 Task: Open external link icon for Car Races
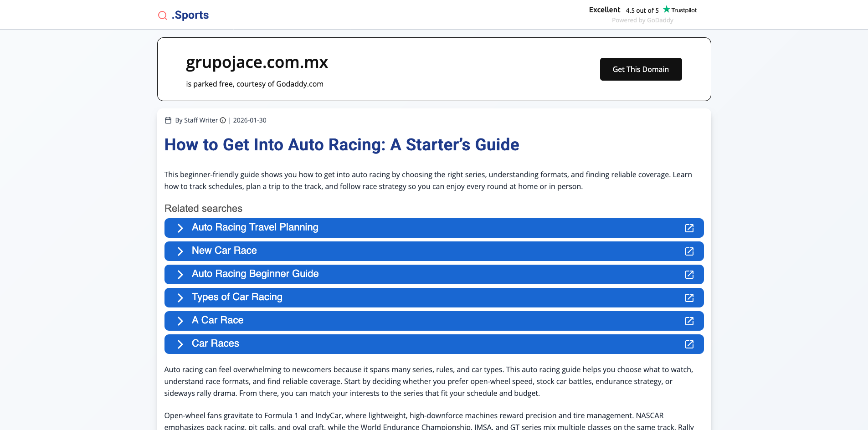pyautogui.click(x=689, y=344)
